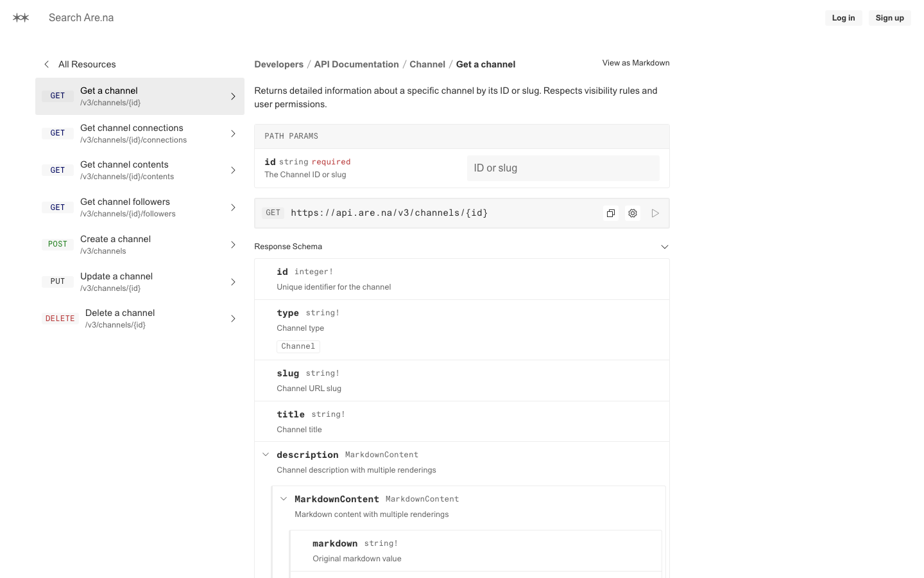Click chevron beside Update a channel

(233, 282)
